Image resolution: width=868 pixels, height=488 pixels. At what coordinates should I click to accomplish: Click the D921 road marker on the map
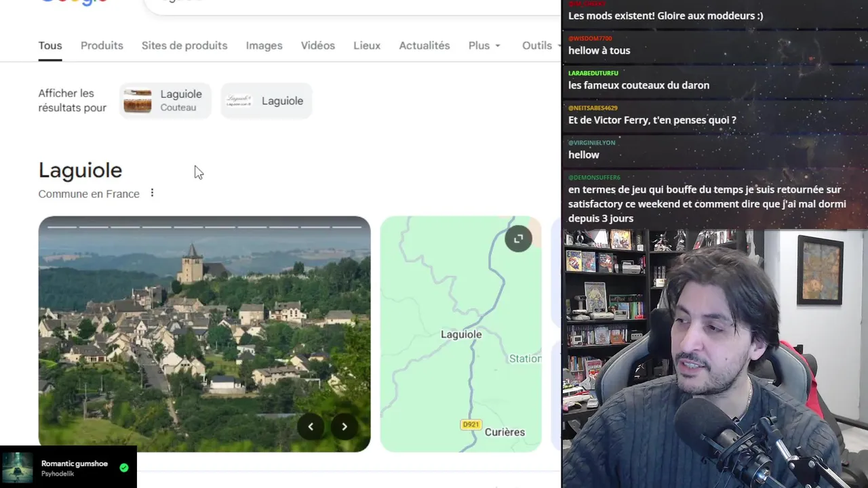pyautogui.click(x=471, y=424)
